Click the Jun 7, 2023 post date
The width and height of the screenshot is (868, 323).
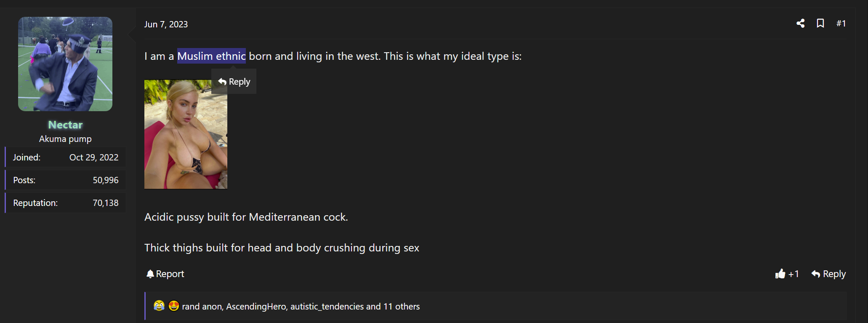[x=166, y=24]
